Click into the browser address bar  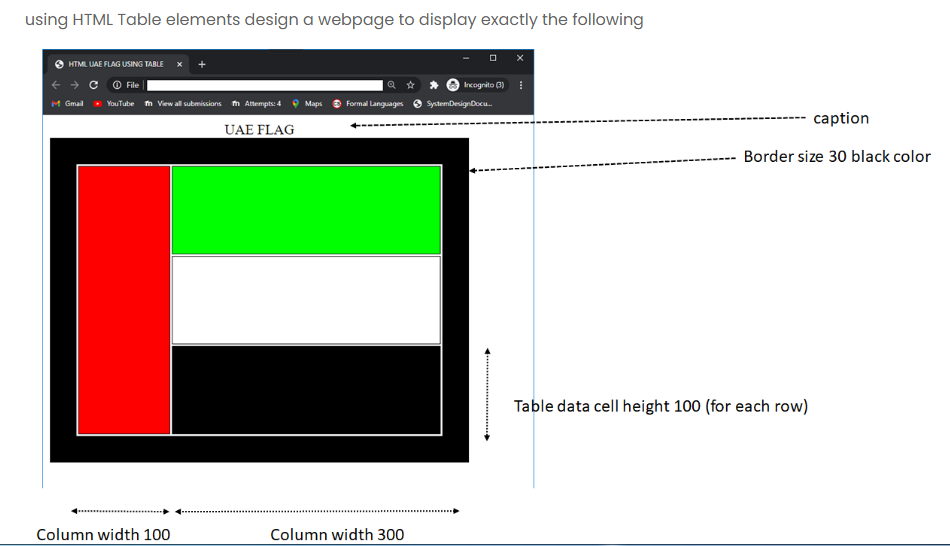tap(265, 85)
